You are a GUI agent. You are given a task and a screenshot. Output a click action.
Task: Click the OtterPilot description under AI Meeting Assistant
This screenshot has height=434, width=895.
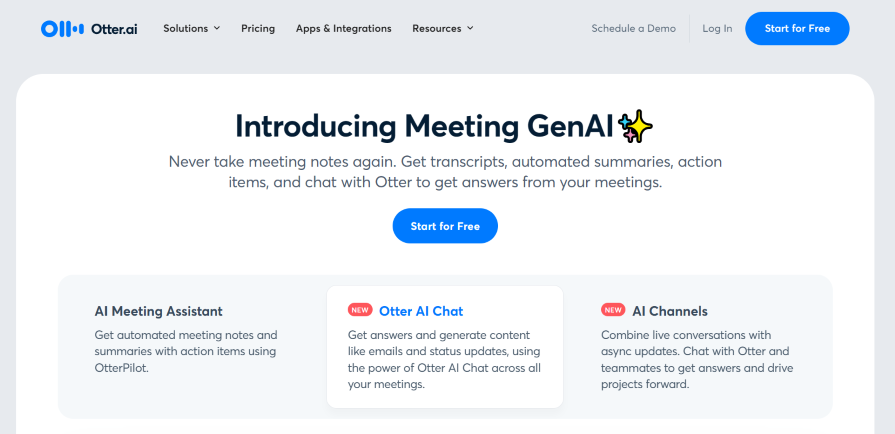[186, 351]
